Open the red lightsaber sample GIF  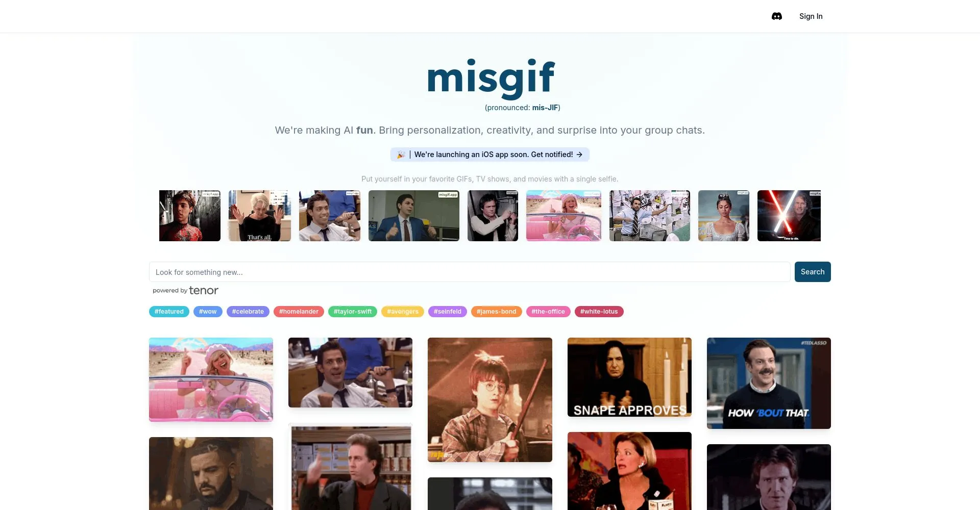click(789, 216)
